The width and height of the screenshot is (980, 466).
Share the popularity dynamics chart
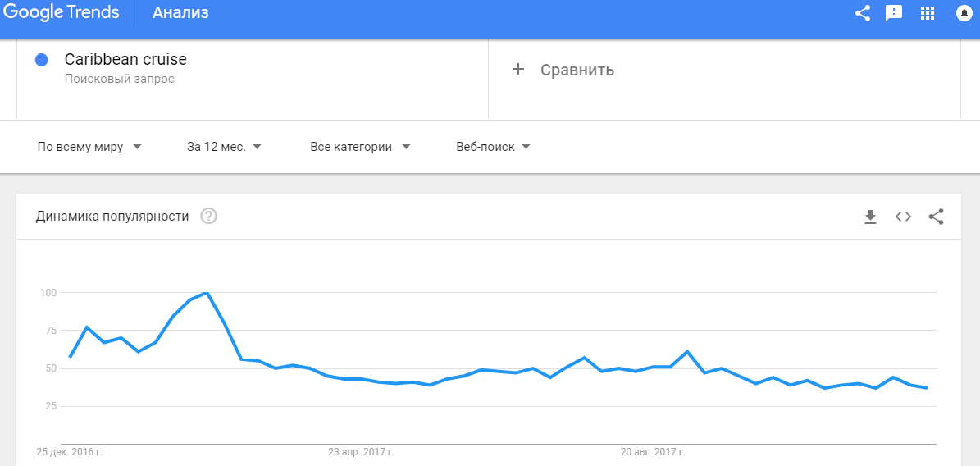[x=936, y=217]
